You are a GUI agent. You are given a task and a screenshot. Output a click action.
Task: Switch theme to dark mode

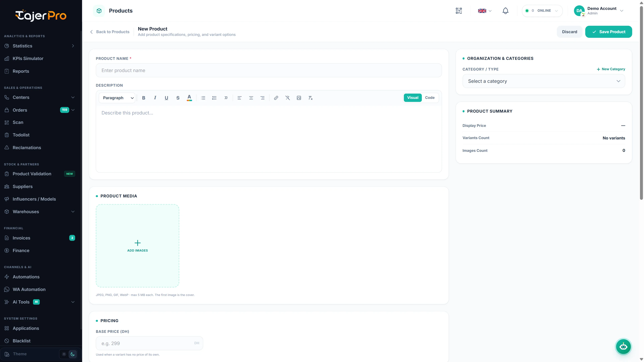73,354
